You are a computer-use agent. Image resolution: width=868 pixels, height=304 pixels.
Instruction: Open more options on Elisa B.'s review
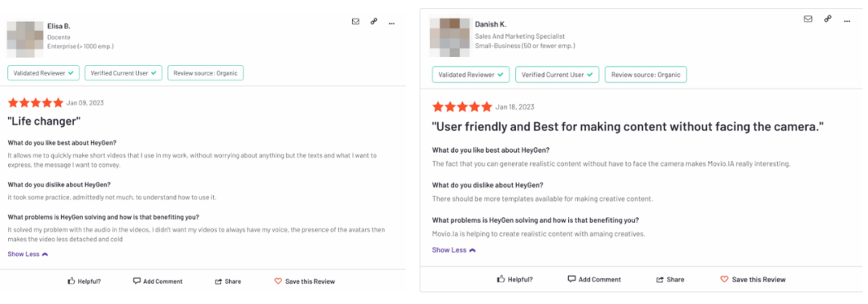(x=392, y=23)
